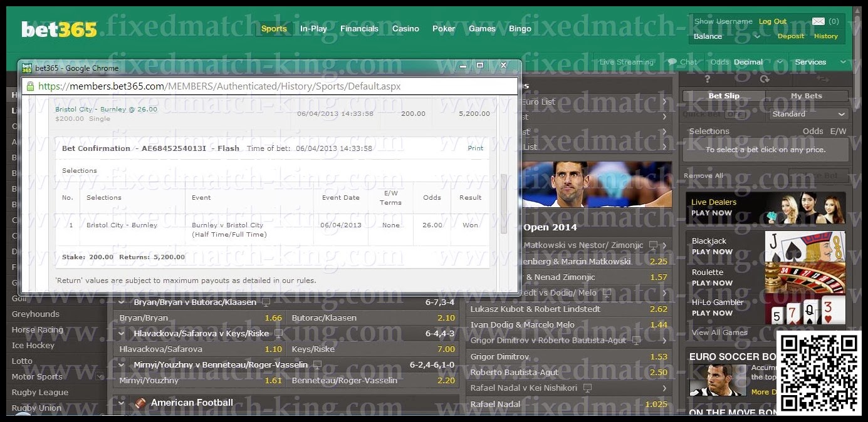Screen dimensions: 868x422
Task: Collapse the Hlavackova/Safarova v Keys/Riske match
Action: tap(122, 334)
